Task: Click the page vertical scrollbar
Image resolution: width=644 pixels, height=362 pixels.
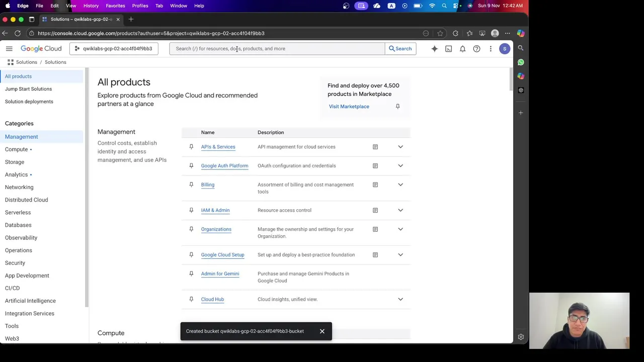Action: click(x=510, y=79)
